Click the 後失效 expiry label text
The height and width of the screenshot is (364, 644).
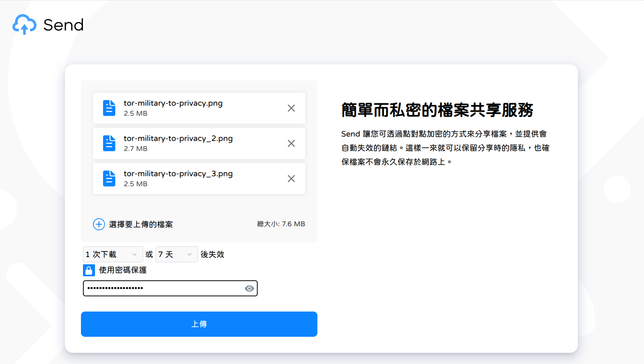(x=212, y=254)
